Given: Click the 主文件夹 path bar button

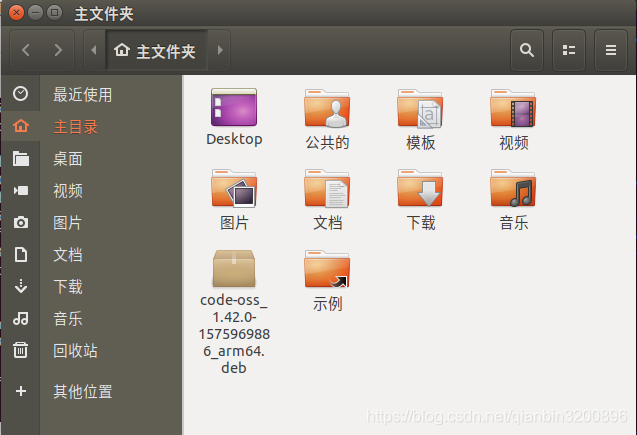Looking at the screenshot, I should [x=156, y=50].
